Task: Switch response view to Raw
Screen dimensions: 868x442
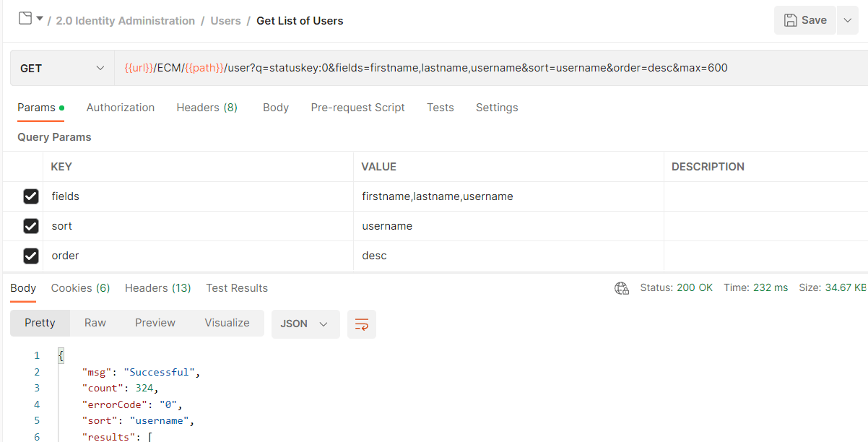Action: point(95,322)
